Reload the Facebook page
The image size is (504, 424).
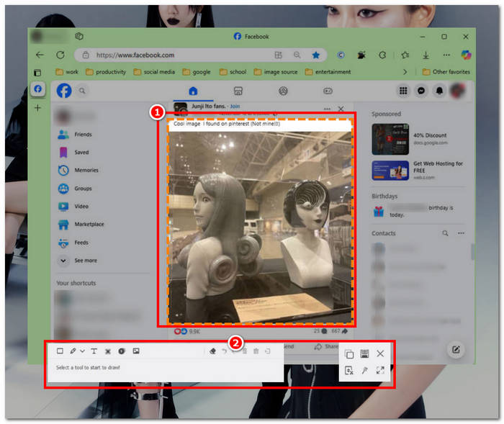point(60,55)
